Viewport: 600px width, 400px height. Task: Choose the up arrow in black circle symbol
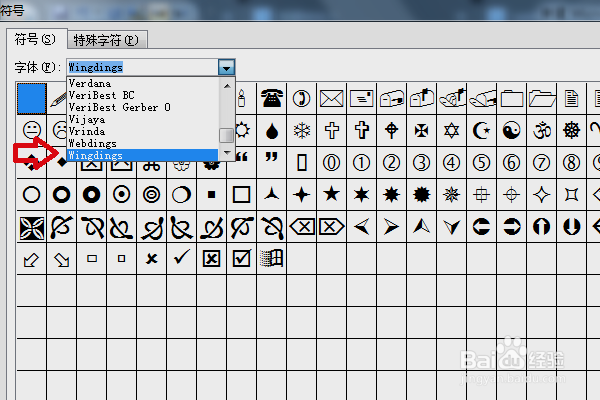541,227
